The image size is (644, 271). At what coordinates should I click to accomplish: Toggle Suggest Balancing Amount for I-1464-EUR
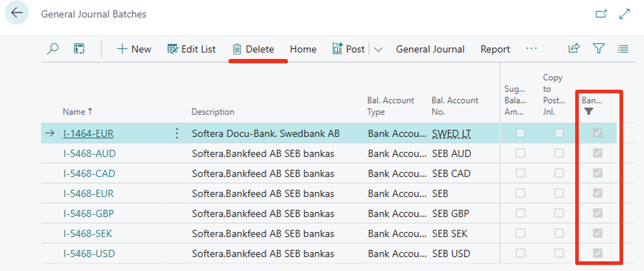520,133
